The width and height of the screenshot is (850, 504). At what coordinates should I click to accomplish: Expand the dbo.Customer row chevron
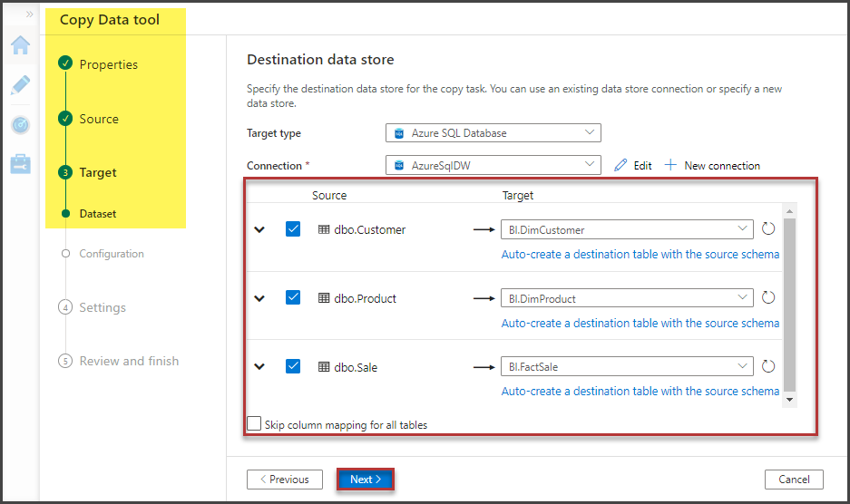point(259,229)
